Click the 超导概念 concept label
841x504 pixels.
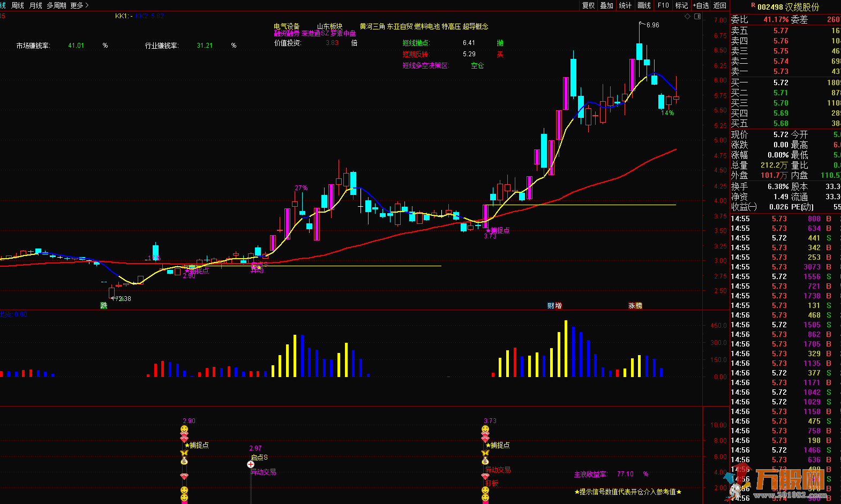(476, 26)
